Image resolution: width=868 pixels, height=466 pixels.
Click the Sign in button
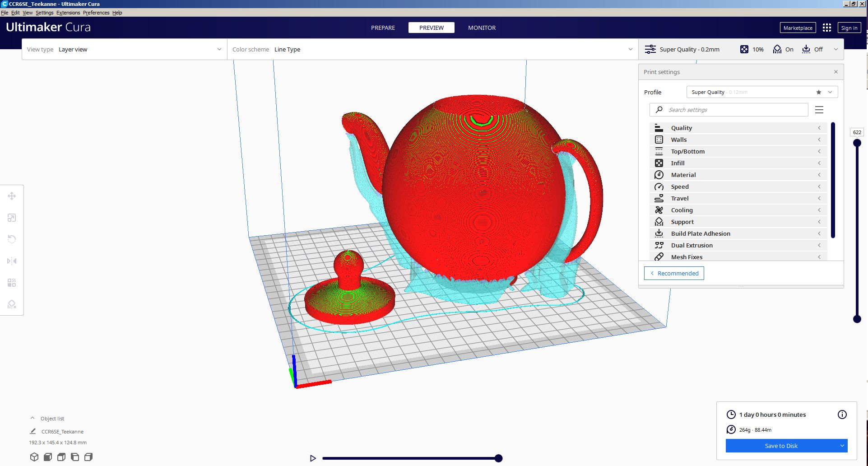coord(849,28)
